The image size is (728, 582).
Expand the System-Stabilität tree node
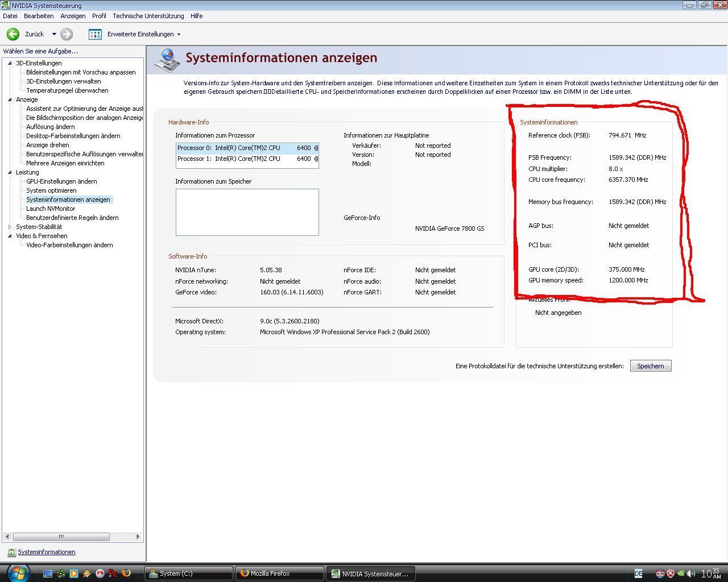(x=10, y=227)
